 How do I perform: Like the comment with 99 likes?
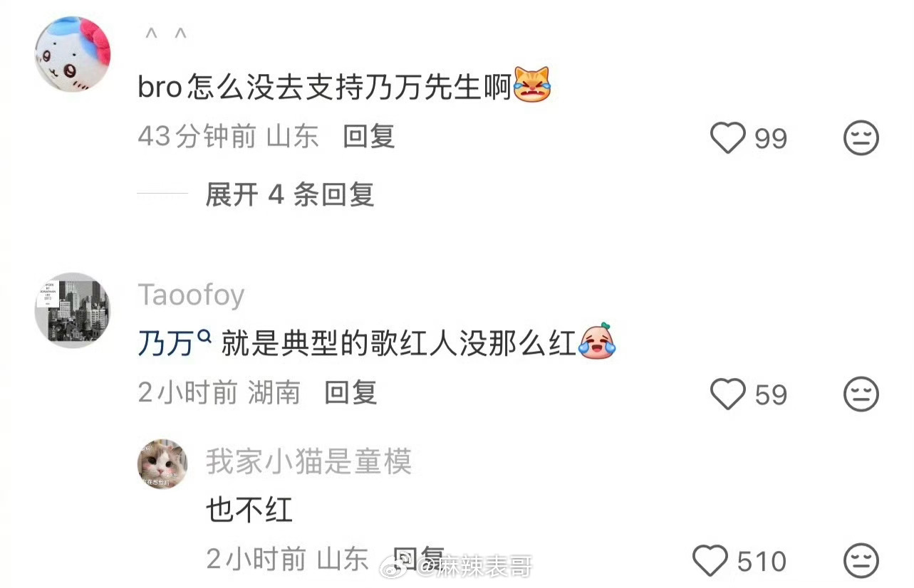[x=728, y=137]
